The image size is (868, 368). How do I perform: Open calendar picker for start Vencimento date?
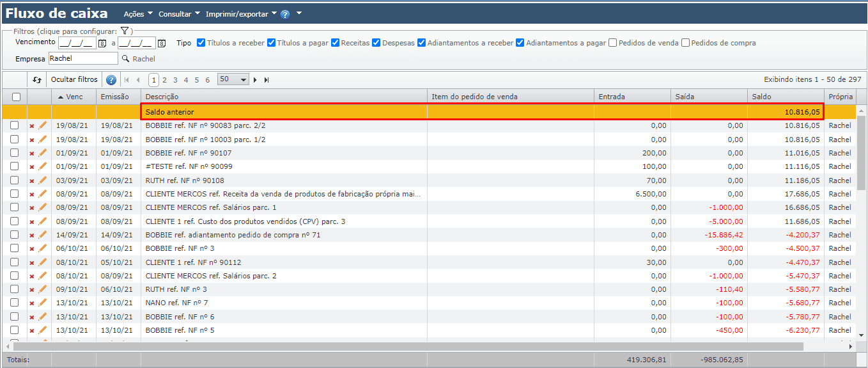tap(102, 44)
